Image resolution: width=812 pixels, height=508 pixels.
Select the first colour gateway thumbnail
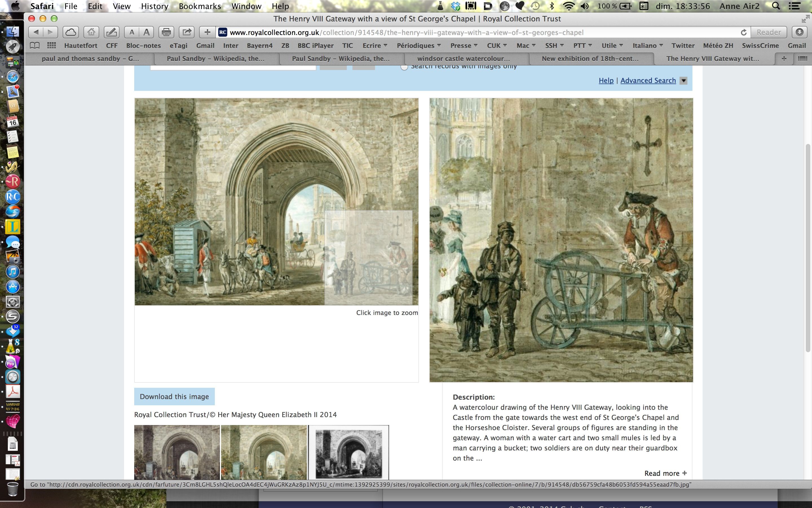tap(177, 452)
